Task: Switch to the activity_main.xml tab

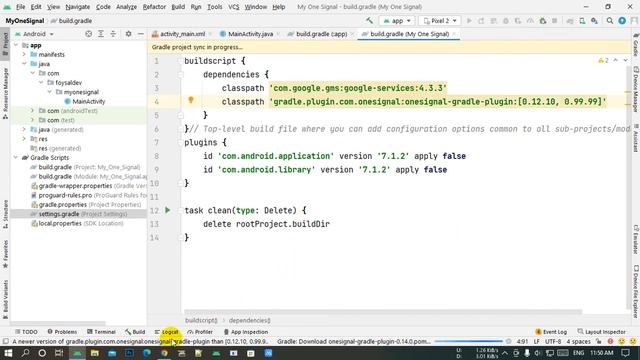Action: 182,34
